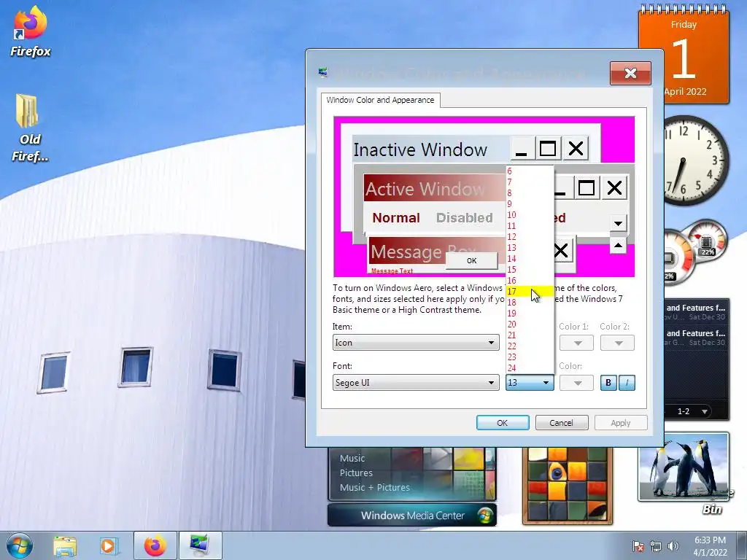747x560 pixels.
Task: Choose font size 20 in list
Action: coord(530,324)
